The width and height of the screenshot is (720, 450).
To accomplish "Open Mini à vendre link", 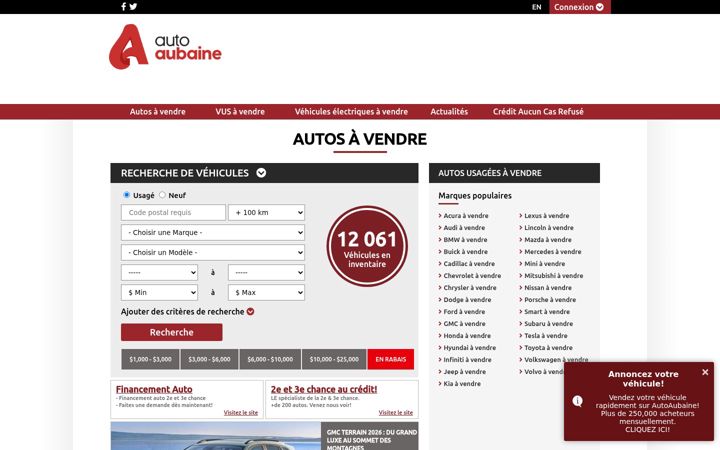I will pyautogui.click(x=545, y=264).
